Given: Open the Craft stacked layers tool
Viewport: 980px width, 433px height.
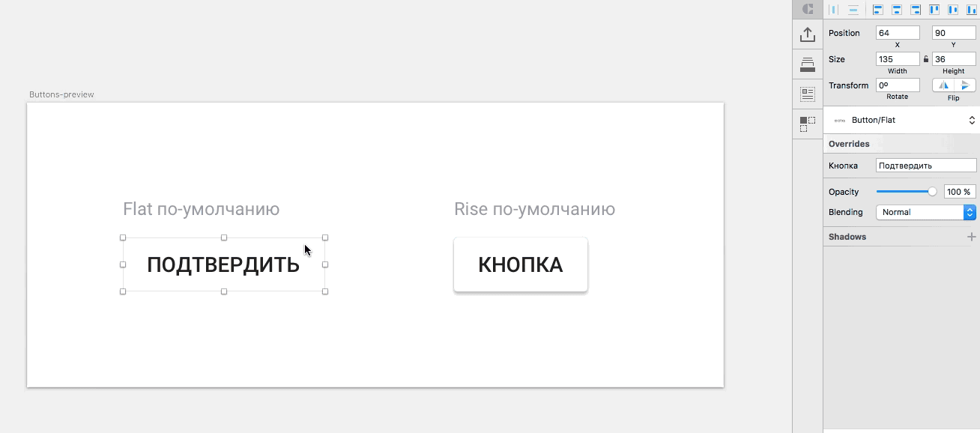Looking at the screenshot, I should click(x=808, y=64).
